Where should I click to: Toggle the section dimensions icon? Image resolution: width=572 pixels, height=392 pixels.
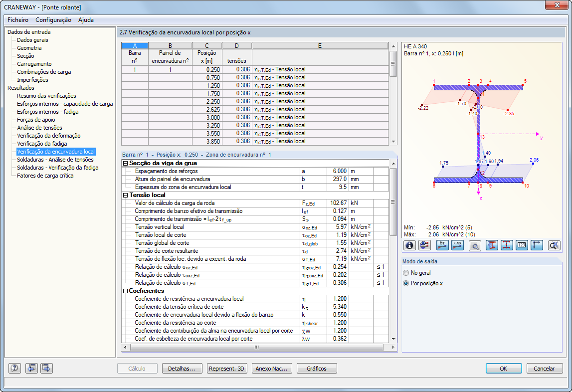click(507, 245)
